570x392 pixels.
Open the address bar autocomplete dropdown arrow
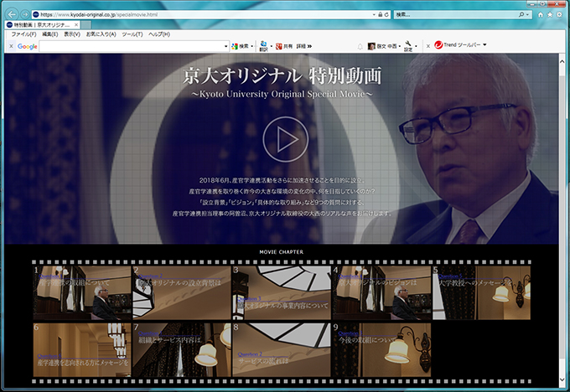[374, 14]
